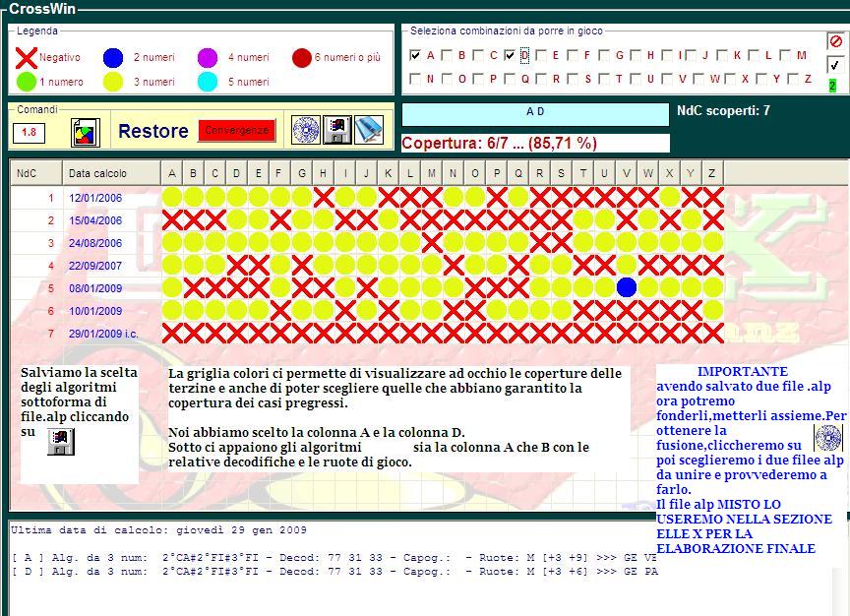Viewport: 850px width, 616px height.
Task: Select the row dated 29/01/2009 i.c.
Action: 367,334
